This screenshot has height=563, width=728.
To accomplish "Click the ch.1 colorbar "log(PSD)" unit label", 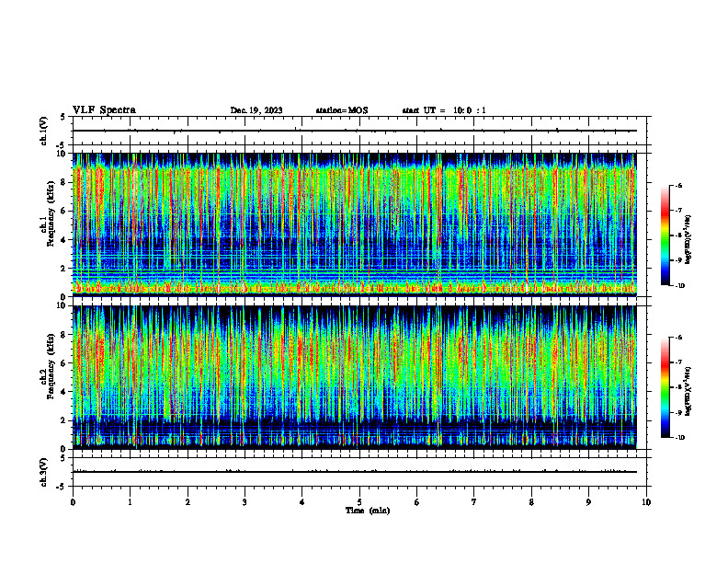I will (688, 240).
